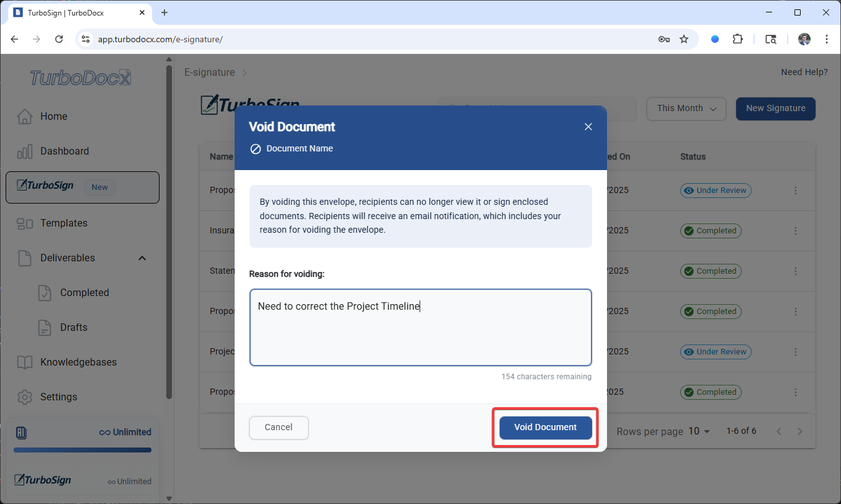841x504 pixels.
Task: Open the This Month filter dropdown
Action: tap(686, 109)
